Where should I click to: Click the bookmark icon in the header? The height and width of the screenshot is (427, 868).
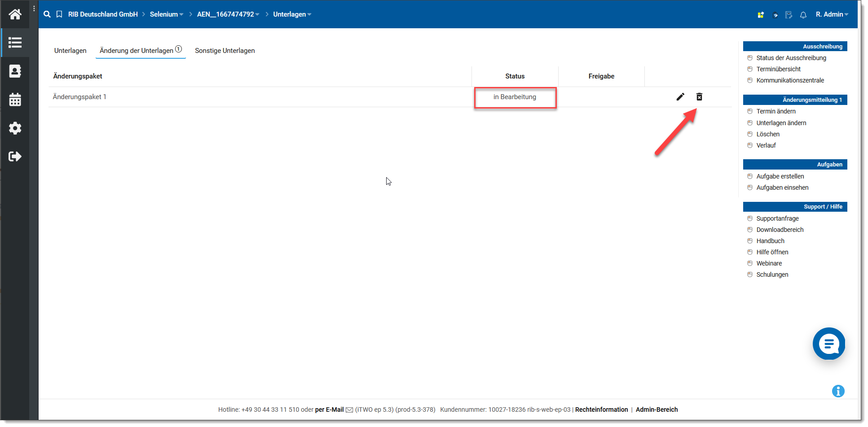click(x=59, y=14)
